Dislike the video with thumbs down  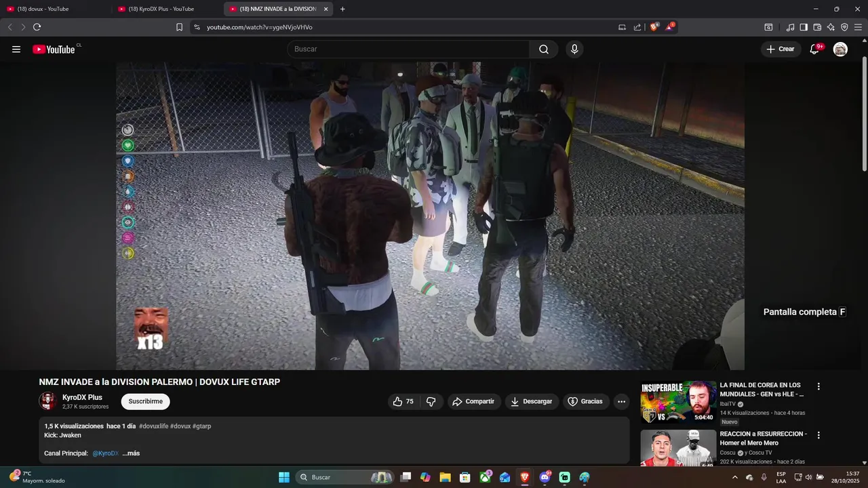pyautogui.click(x=431, y=401)
